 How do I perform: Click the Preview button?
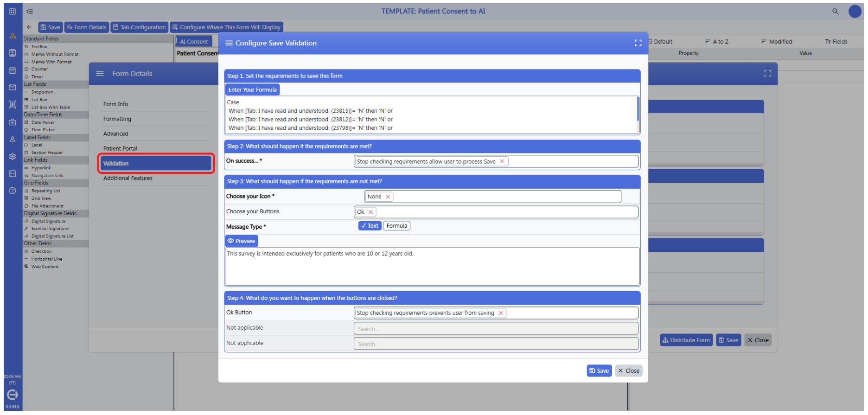242,241
